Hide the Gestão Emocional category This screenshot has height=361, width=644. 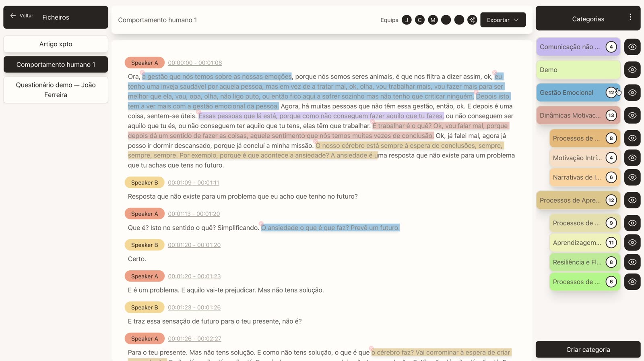(x=632, y=93)
